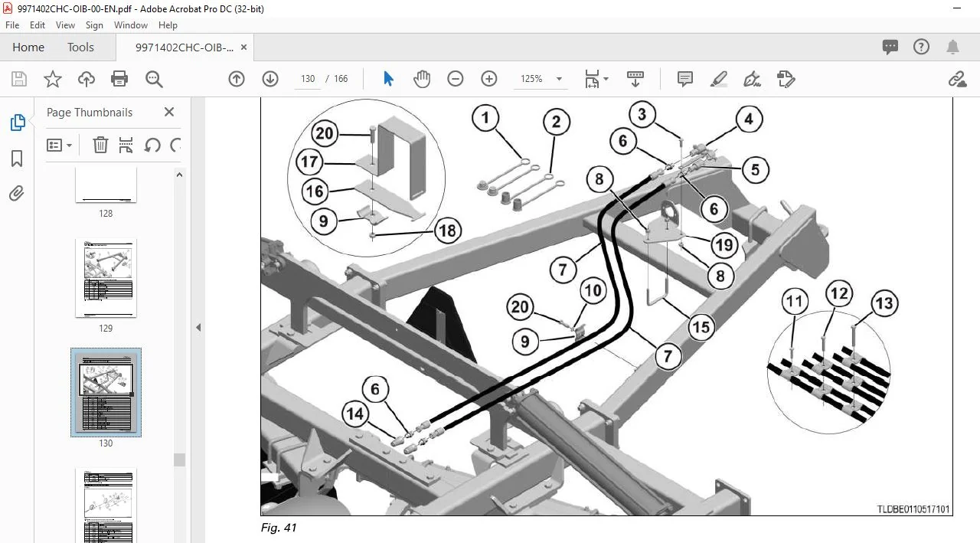
Task: Go to next page arrow
Action: 270,79
